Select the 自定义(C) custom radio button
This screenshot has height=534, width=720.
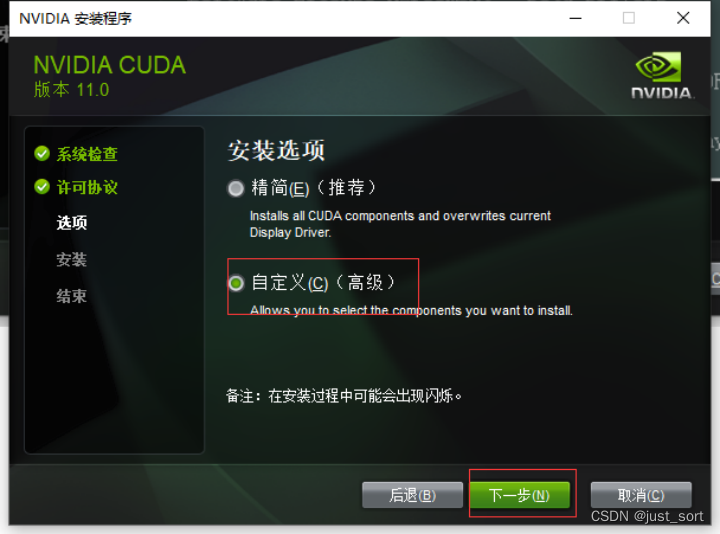click(x=236, y=283)
